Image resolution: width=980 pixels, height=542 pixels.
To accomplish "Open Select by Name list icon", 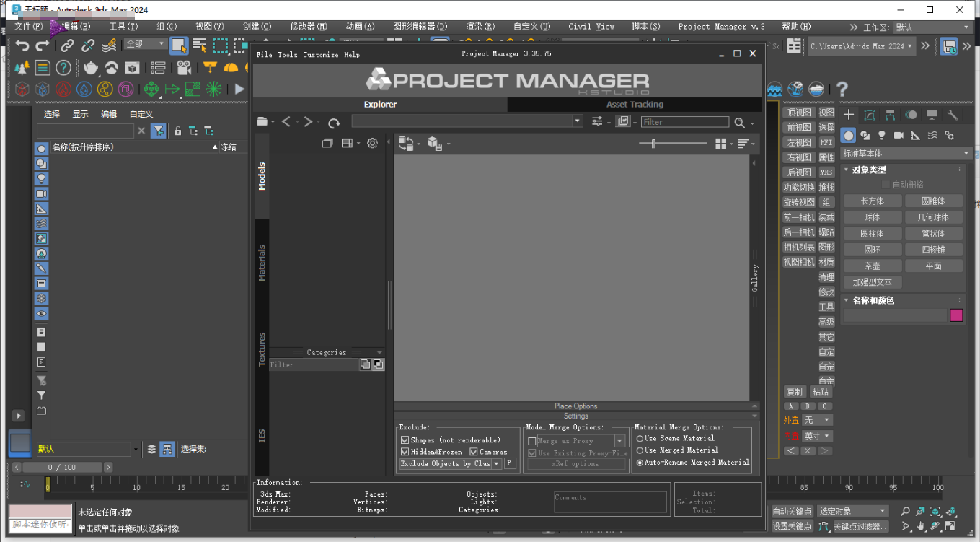I will tap(199, 45).
